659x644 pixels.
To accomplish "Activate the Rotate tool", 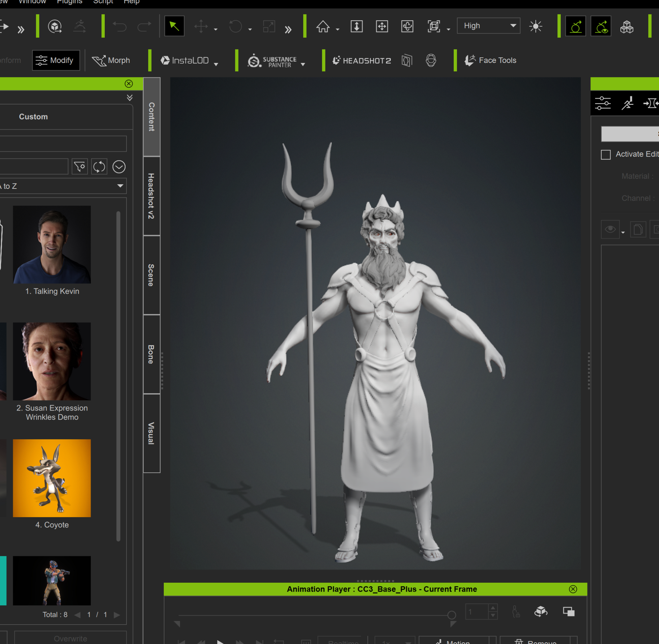I will point(236,26).
